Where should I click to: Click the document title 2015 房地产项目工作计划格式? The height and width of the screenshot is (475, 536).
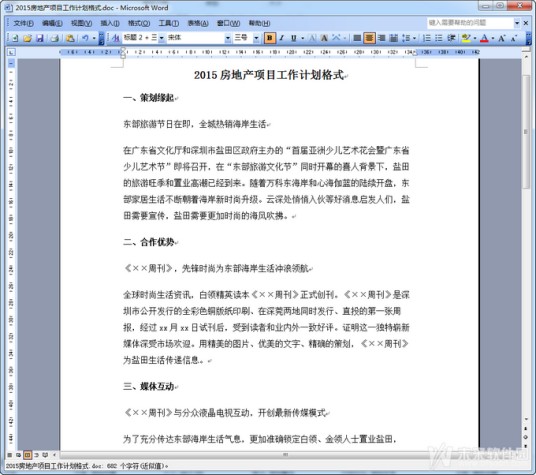coord(269,75)
